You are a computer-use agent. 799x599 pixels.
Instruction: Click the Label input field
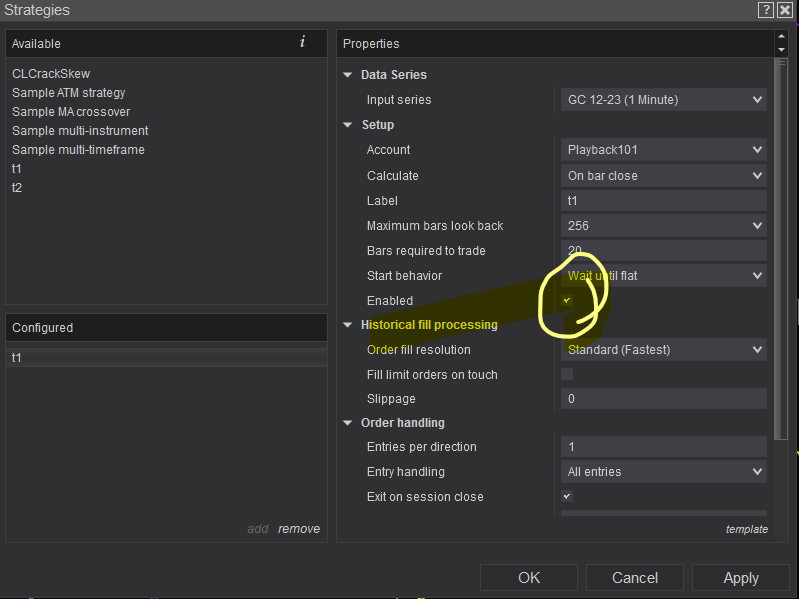point(663,201)
